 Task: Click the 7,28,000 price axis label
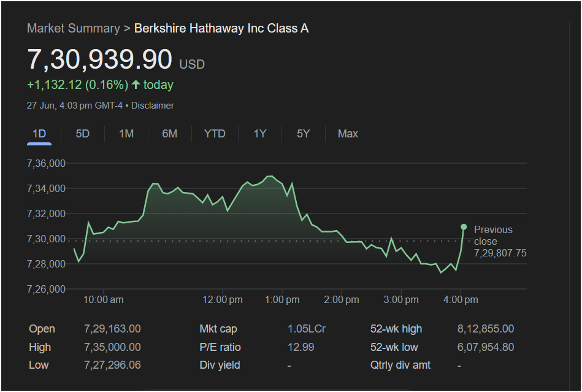point(46,264)
